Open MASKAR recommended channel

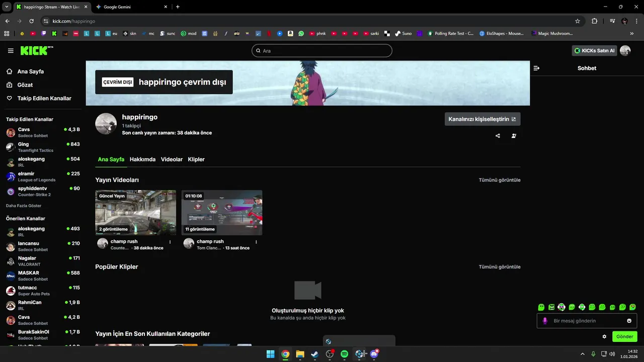[43, 276]
